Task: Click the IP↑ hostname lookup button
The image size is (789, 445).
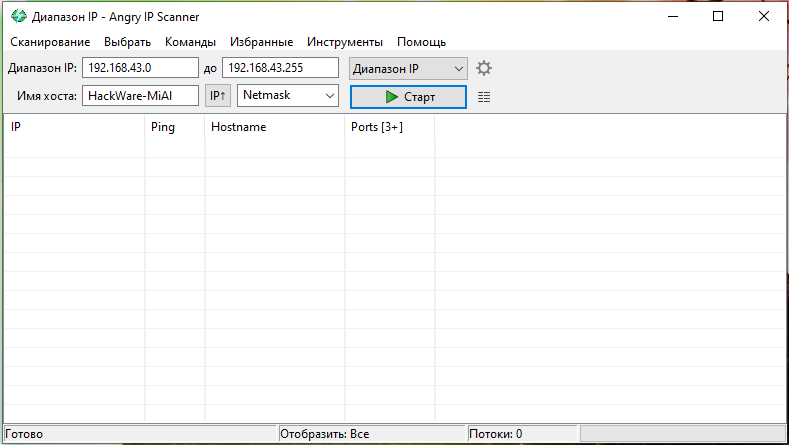Action: click(217, 96)
